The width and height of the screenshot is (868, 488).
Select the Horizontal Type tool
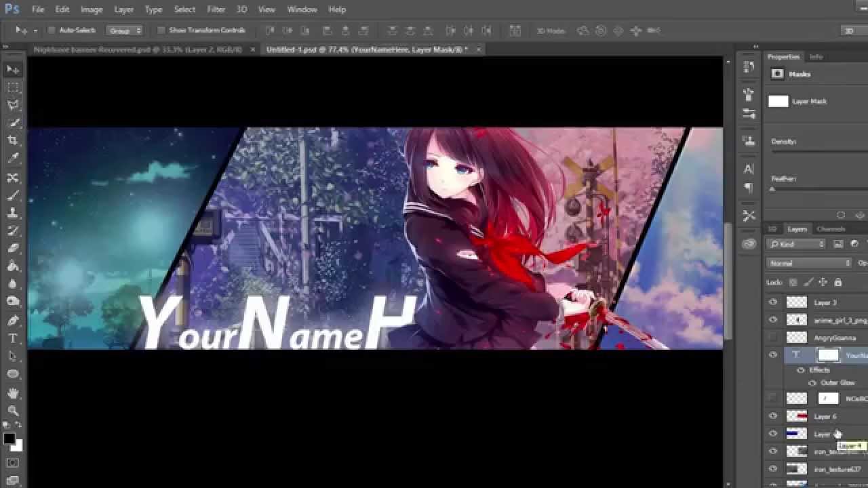point(13,338)
